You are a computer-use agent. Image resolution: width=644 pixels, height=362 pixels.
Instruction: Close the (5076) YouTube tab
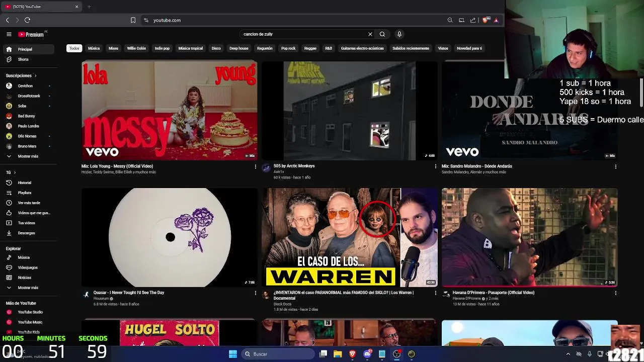pyautogui.click(x=77, y=7)
